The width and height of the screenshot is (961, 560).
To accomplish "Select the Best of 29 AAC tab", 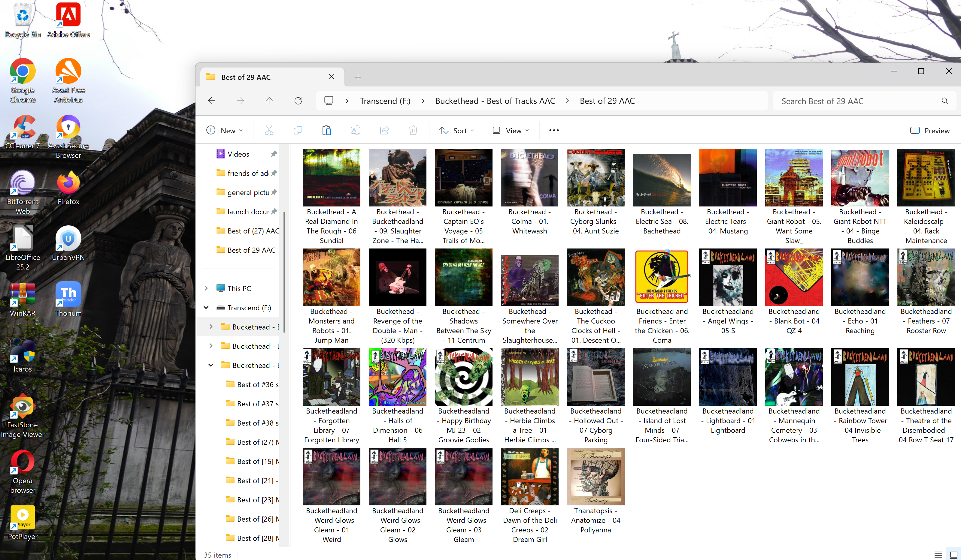I will (x=272, y=77).
